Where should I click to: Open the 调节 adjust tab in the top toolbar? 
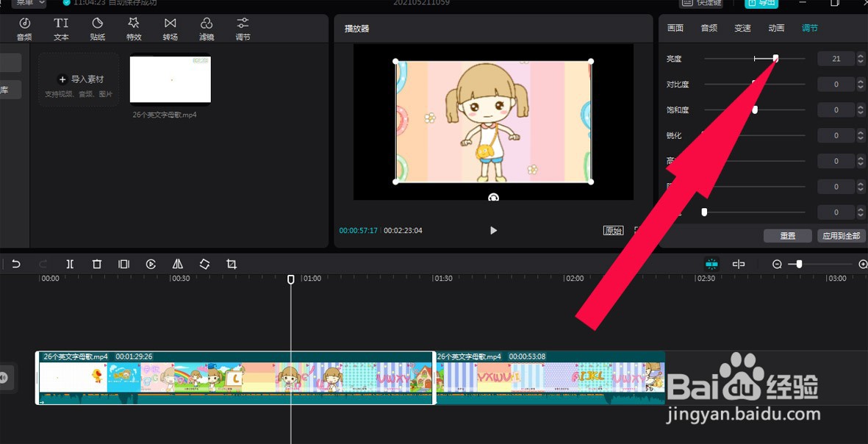[243, 29]
